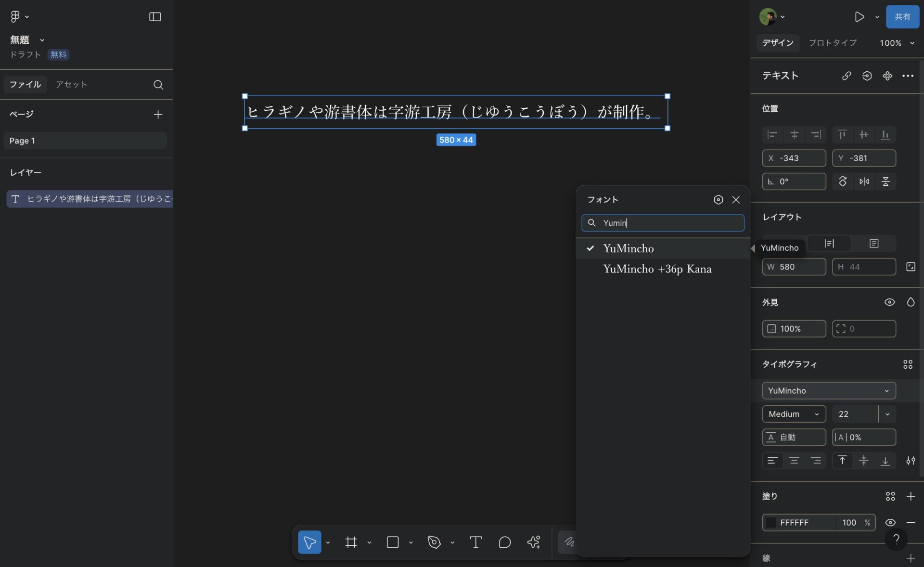Image resolution: width=924 pixels, height=567 pixels.
Task: Align vertical centers
Action: [864, 135]
